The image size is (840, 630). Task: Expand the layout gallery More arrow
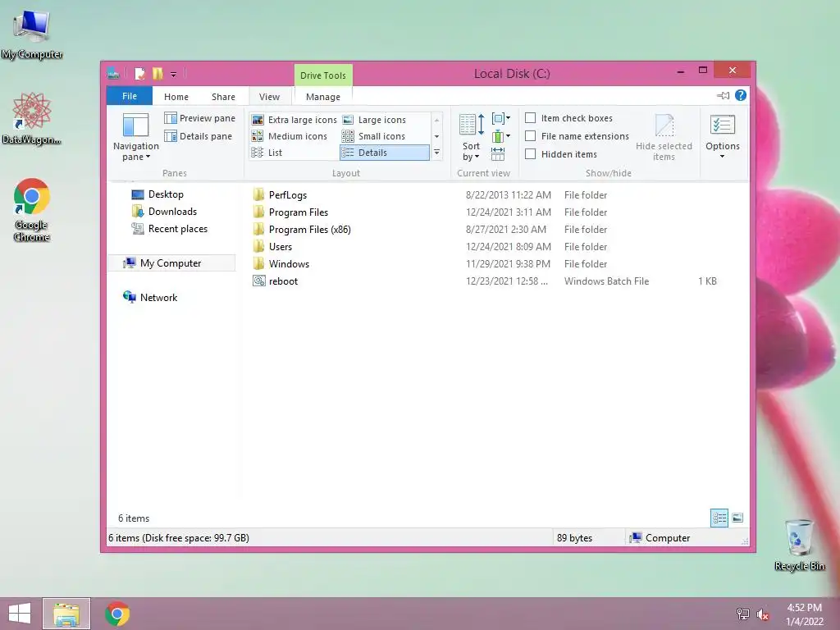436,153
